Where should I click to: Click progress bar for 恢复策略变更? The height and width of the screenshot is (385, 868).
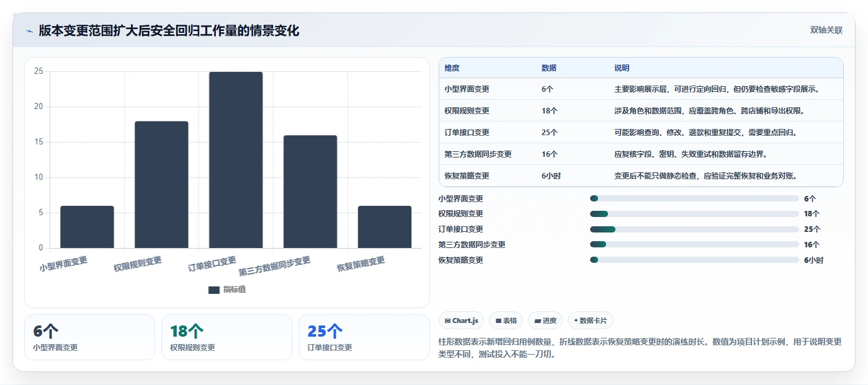(x=694, y=260)
